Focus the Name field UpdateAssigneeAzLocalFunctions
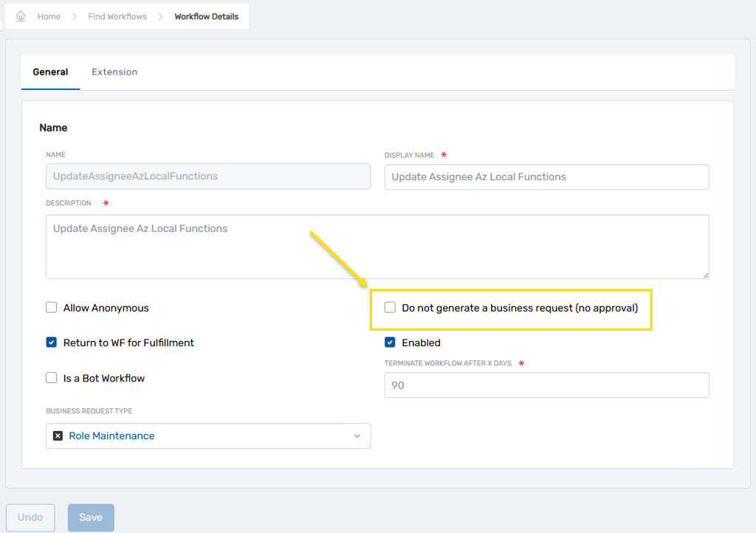 [208, 176]
